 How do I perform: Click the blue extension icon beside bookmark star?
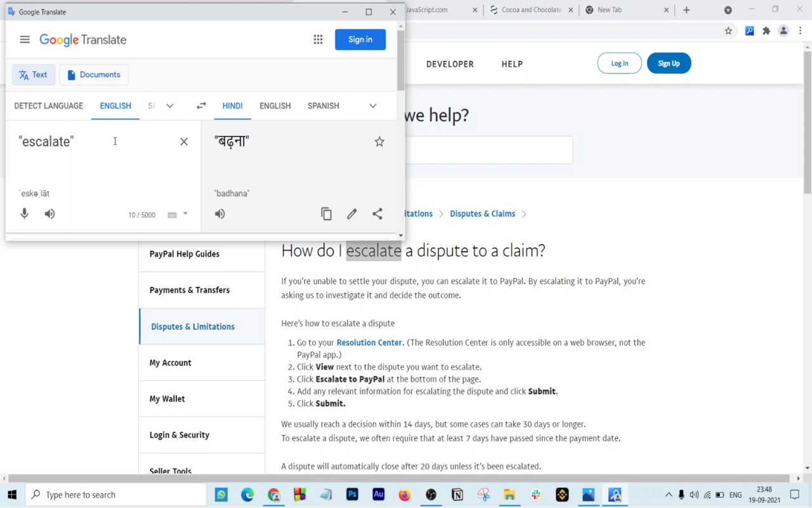coord(749,30)
